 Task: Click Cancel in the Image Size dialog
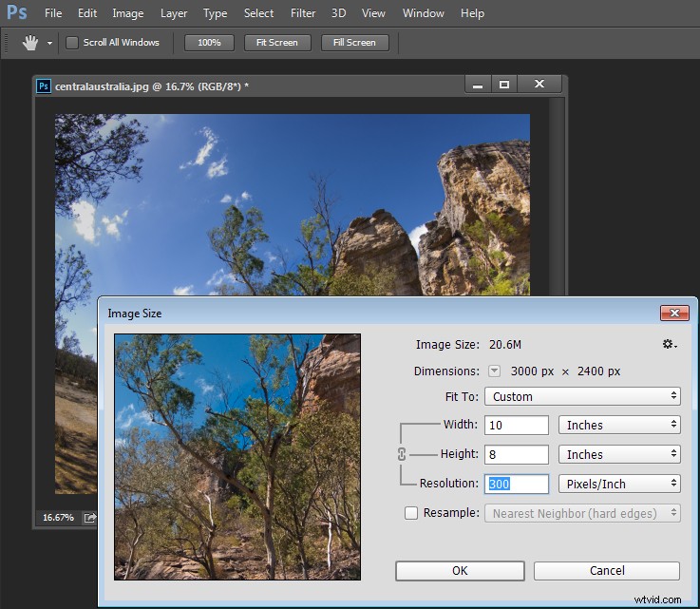tap(607, 571)
